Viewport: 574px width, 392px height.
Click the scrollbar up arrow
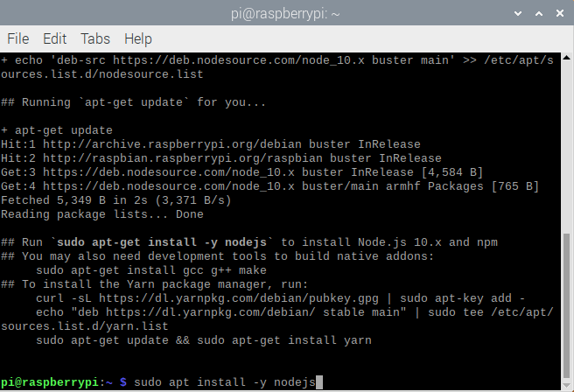point(567,57)
